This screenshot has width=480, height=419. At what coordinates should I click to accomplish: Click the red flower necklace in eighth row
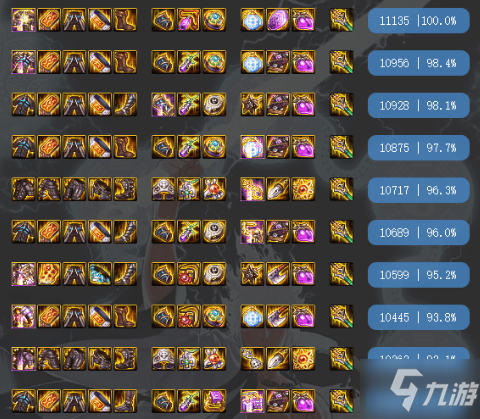pyautogui.click(x=189, y=316)
